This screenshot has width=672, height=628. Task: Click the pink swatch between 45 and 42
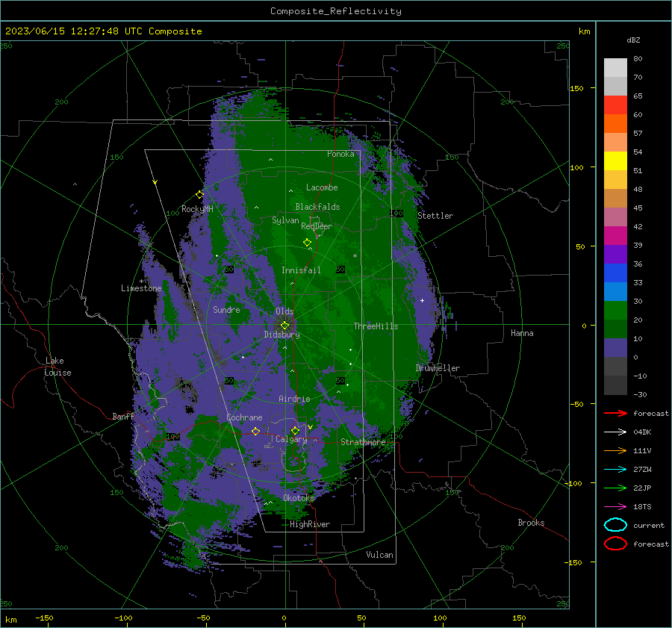tap(615, 217)
